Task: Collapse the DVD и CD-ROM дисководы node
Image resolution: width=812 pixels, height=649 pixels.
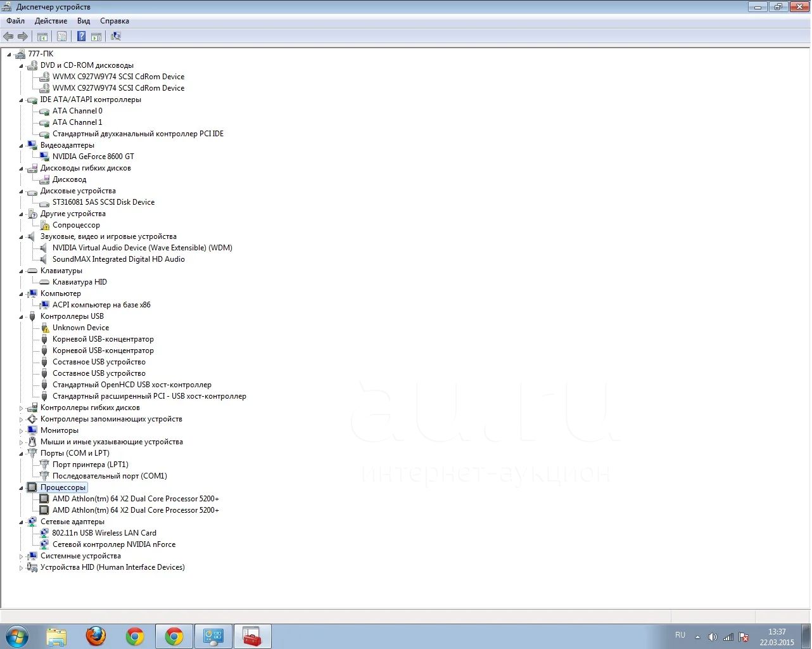Action: point(21,65)
